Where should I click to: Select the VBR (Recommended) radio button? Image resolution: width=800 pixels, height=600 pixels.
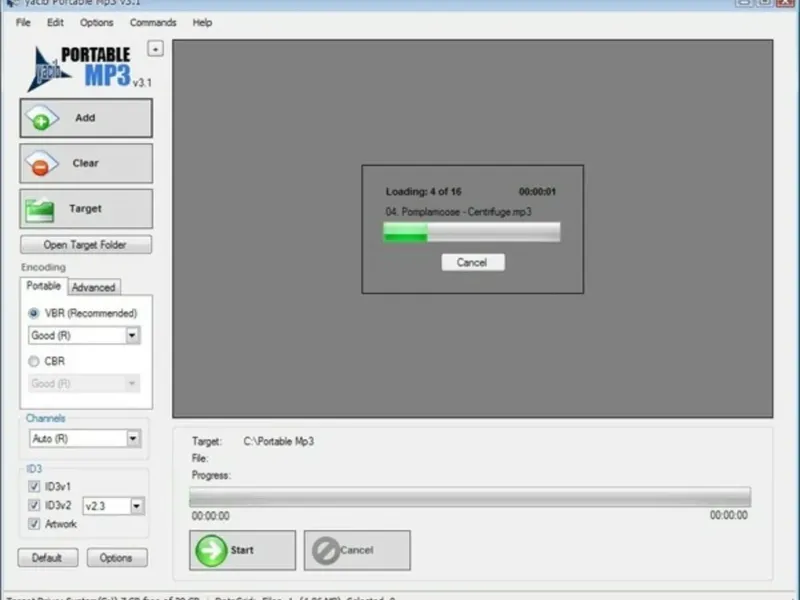click(x=34, y=313)
